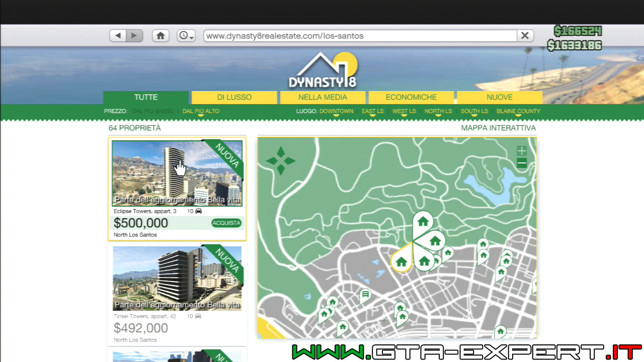Click the garage icon beside Eclipse Towers capacity
This screenshot has width=644, height=362.
point(198,211)
